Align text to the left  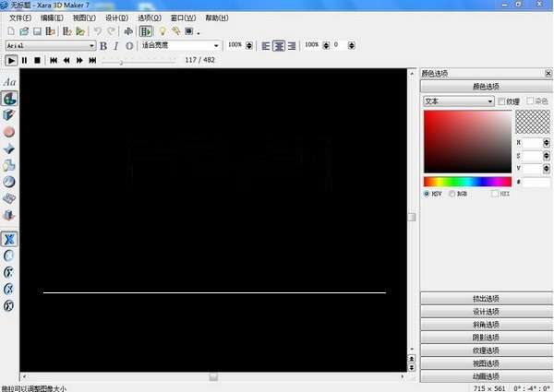(x=266, y=46)
